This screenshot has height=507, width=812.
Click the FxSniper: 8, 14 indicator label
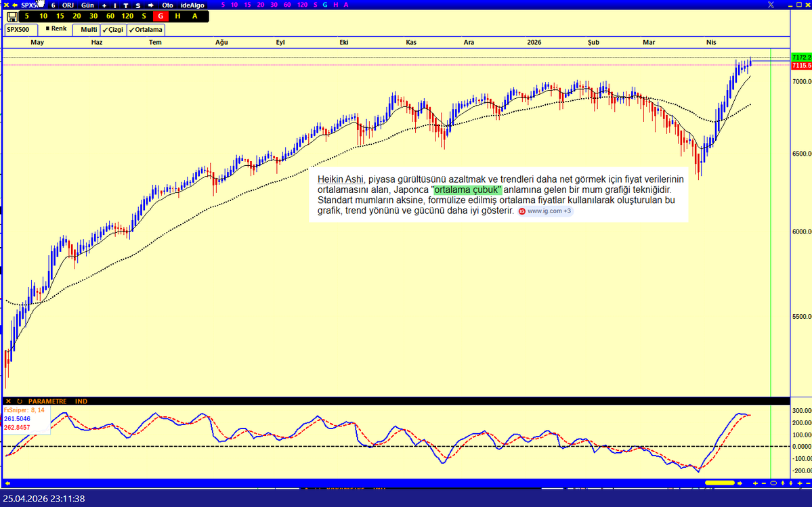point(24,410)
